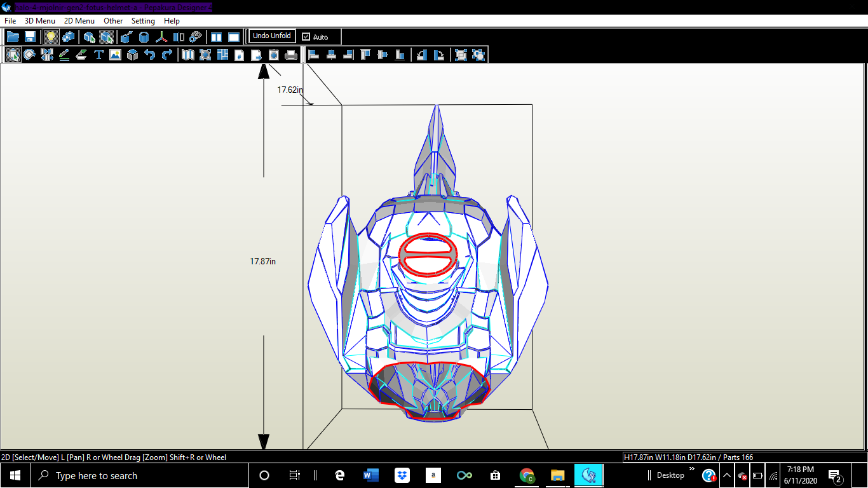Click the Open file folder icon
Screen dimensions: 868x488
(13, 37)
